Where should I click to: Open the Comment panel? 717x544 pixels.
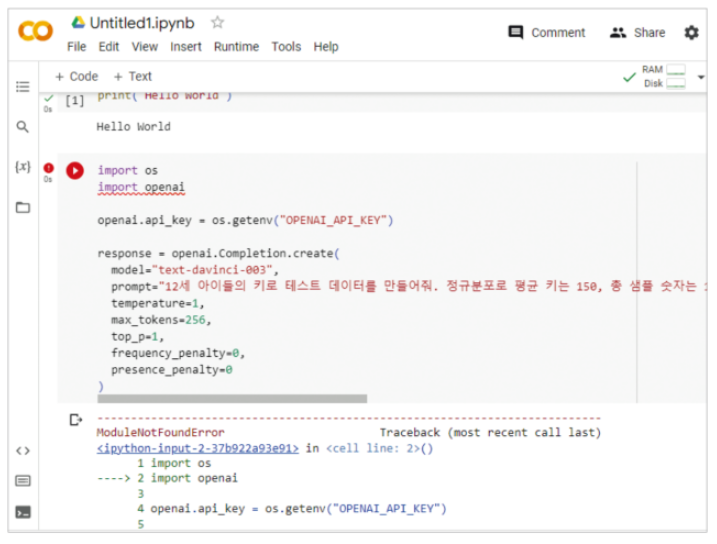click(546, 32)
